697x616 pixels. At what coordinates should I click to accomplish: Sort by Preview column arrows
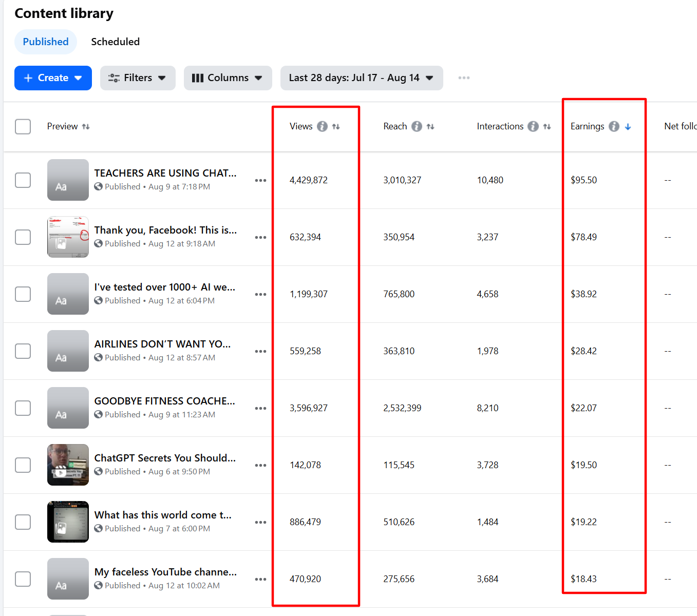pos(86,126)
